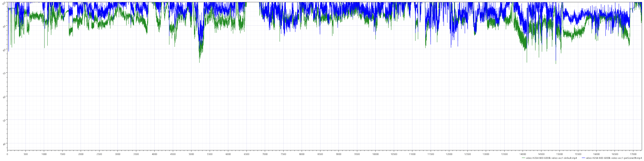Image resolution: width=644 pixels, height=161 pixels.
Task: Click the 8500 tick label on x-axis
Action: click(x=320, y=154)
